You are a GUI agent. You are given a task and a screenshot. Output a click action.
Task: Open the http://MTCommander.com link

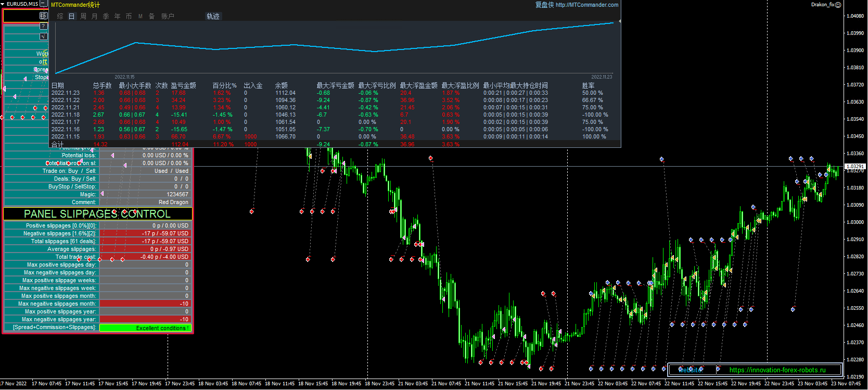click(x=587, y=5)
